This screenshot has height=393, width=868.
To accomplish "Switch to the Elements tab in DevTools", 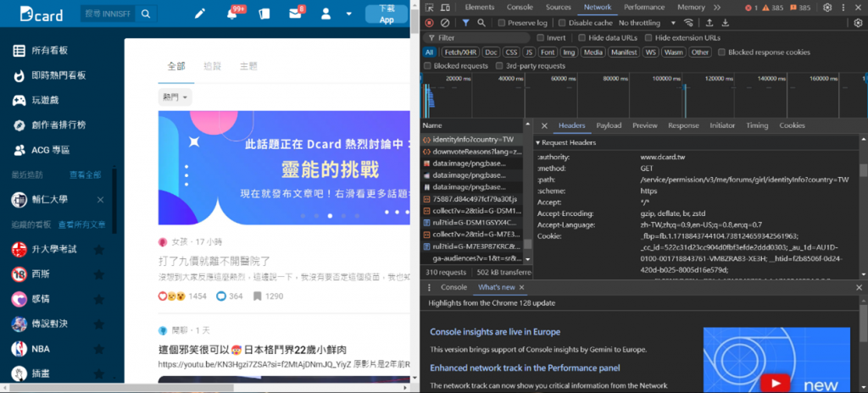I will [x=480, y=7].
